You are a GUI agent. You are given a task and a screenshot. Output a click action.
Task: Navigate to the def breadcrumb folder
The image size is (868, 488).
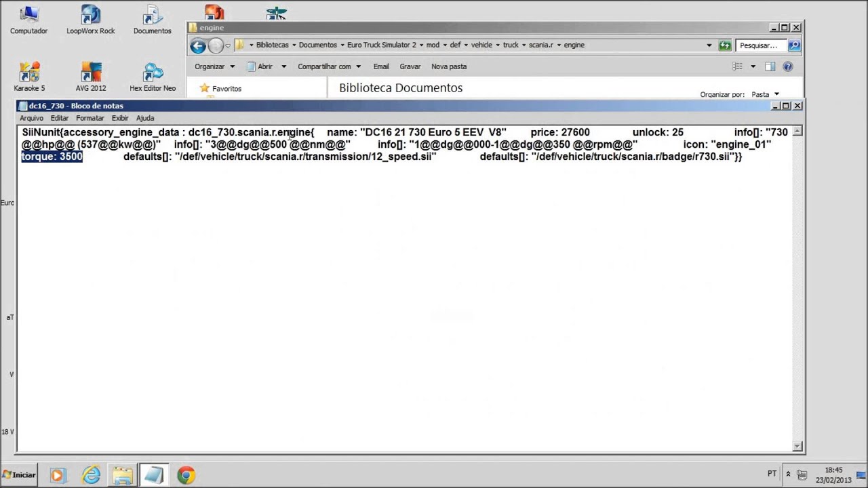pyautogui.click(x=455, y=45)
